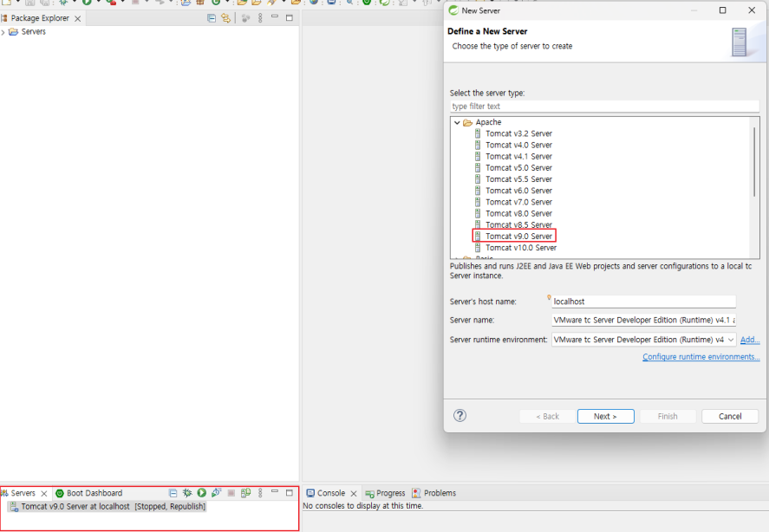Minimize the Servers view

(x=275, y=491)
